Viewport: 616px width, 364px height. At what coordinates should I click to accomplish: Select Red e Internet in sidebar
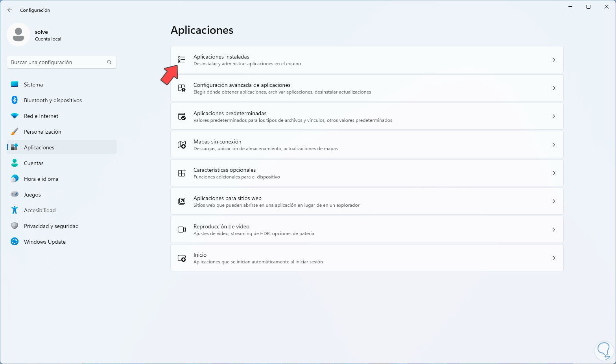click(x=41, y=116)
